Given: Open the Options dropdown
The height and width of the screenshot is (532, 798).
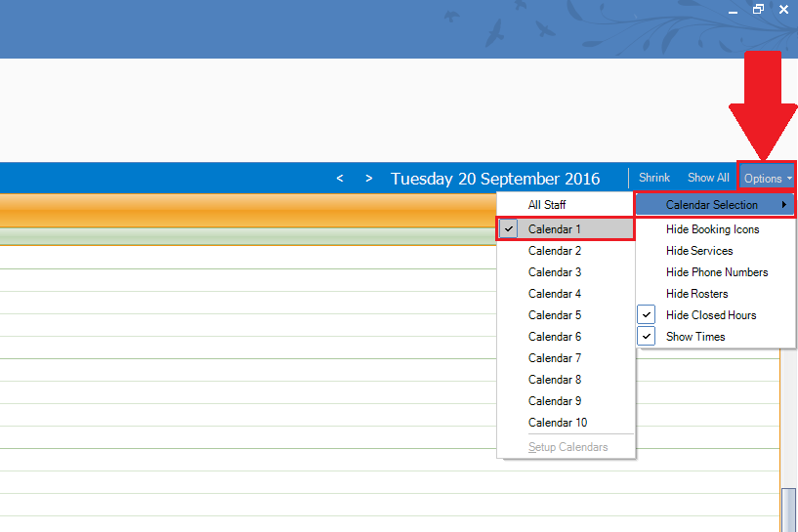Looking at the screenshot, I should [767, 179].
